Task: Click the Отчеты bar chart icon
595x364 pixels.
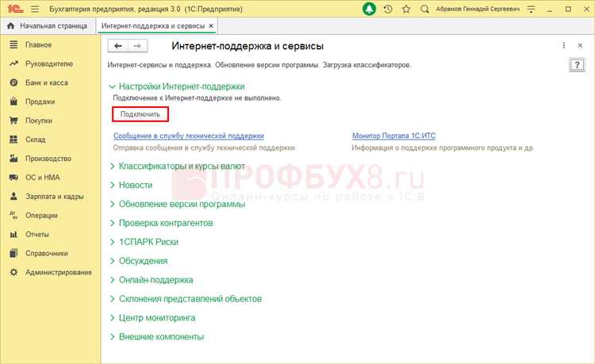Action: click(13, 234)
